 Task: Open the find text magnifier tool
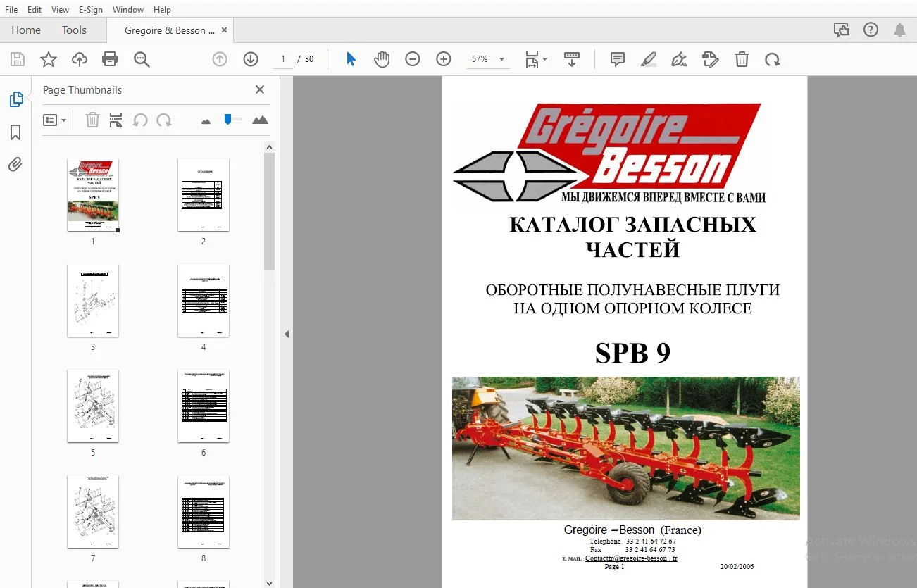[142, 59]
